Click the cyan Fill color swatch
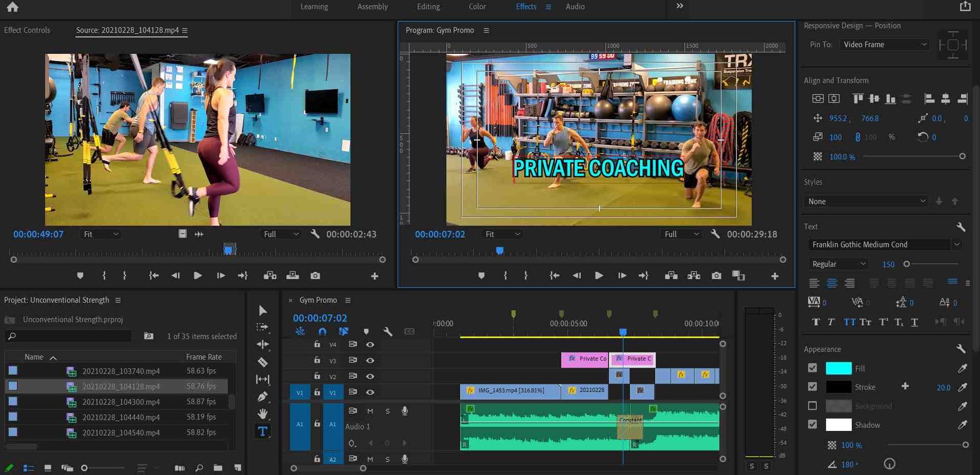Screen dimensions: 980x475 (838, 368)
